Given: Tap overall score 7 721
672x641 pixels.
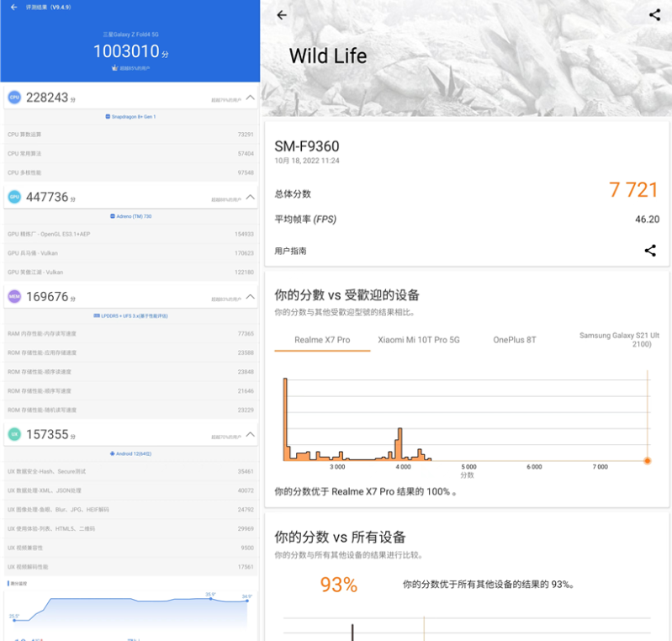Looking at the screenshot, I should click(633, 190).
